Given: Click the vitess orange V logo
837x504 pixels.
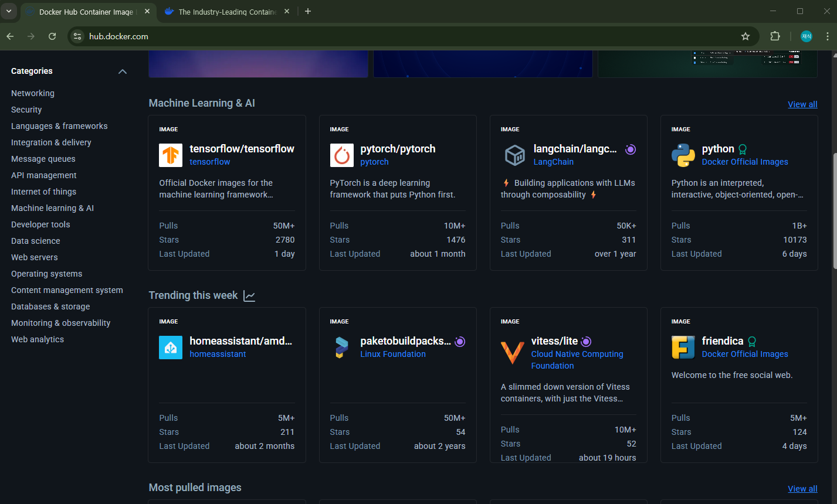Looking at the screenshot, I should coord(513,352).
